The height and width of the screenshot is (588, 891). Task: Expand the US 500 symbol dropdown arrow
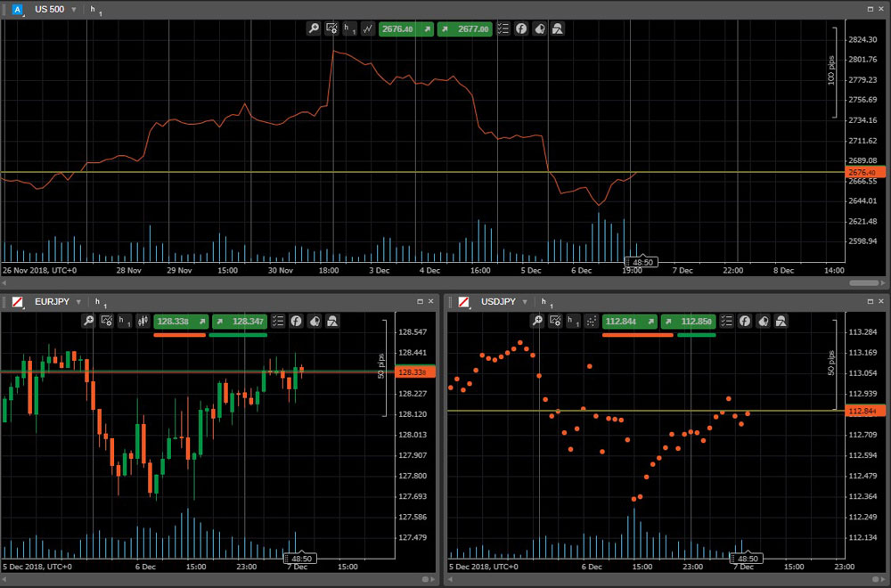point(74,9)
